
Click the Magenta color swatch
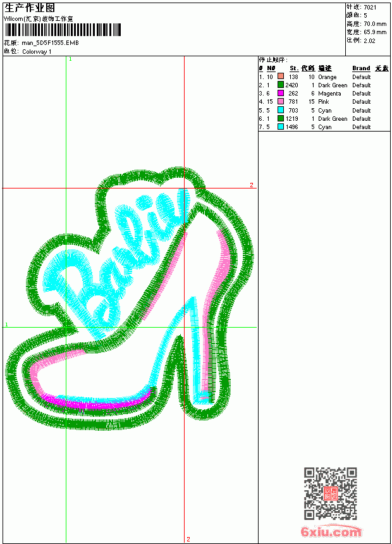coord(281,93)
